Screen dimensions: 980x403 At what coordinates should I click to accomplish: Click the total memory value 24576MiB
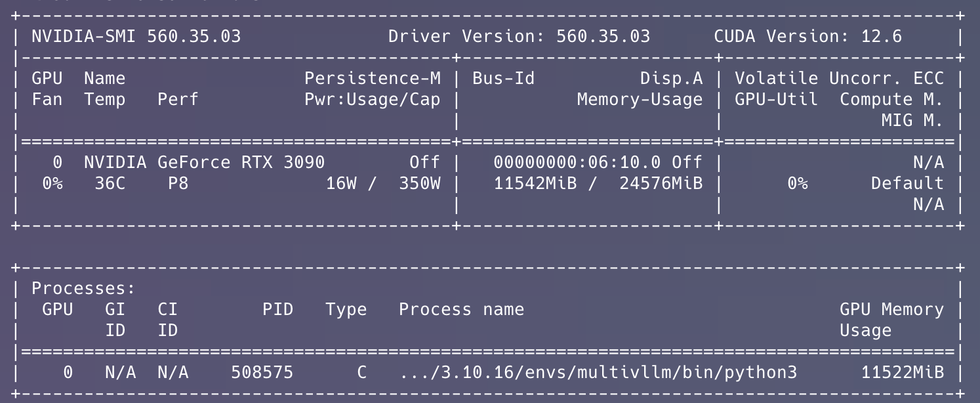(661, 183)
